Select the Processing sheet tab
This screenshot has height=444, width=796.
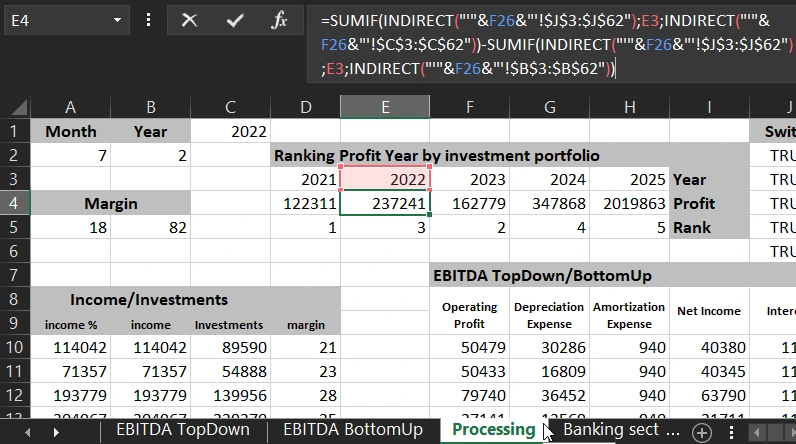pyautogui.click(x=493, y=430)
